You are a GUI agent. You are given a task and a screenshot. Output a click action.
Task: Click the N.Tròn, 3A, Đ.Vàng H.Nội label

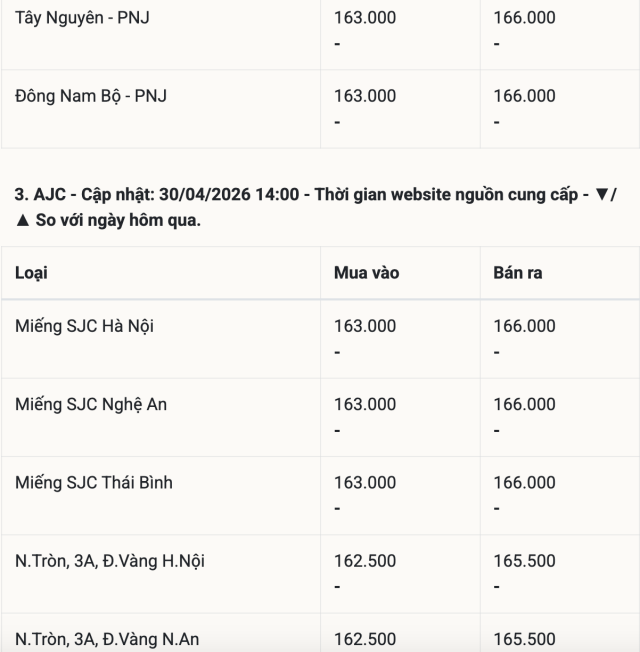point(110,561)
